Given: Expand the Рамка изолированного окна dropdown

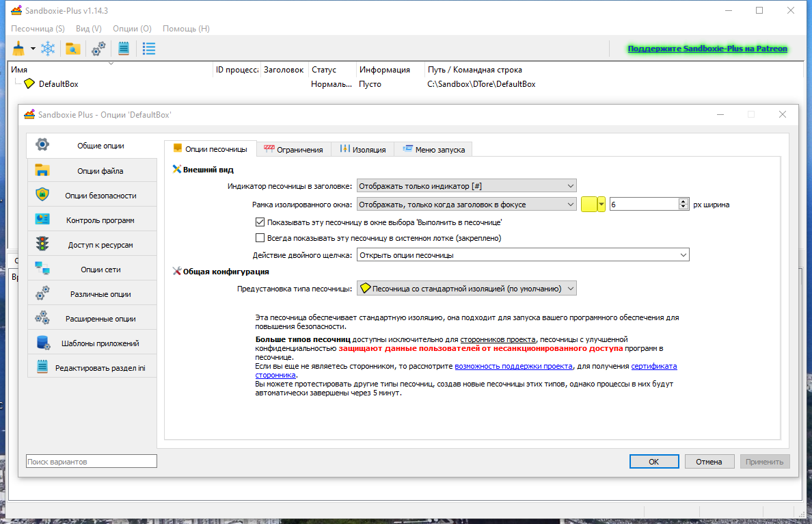Looking at the screenshot, I should click(x=467, y=205).
